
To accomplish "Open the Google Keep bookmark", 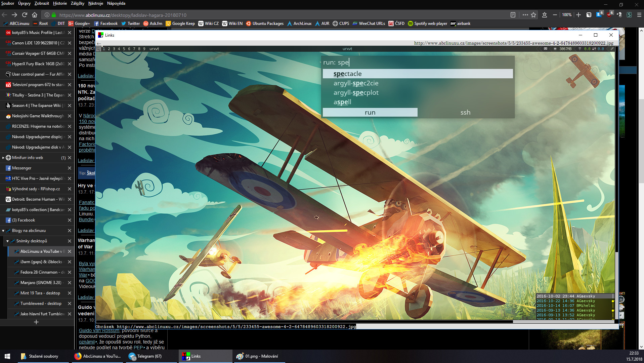I will [180, 24].
